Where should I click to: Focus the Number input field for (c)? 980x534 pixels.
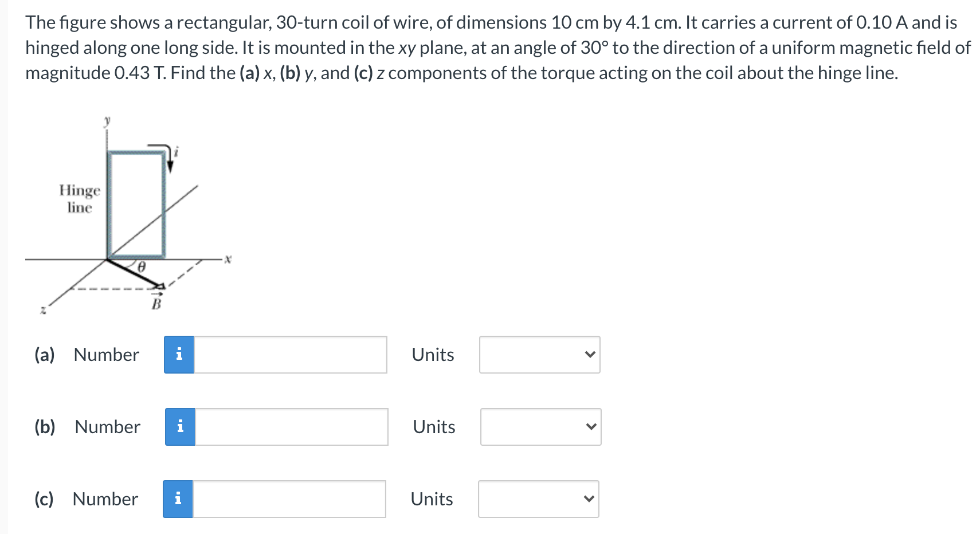click(289, 499)
